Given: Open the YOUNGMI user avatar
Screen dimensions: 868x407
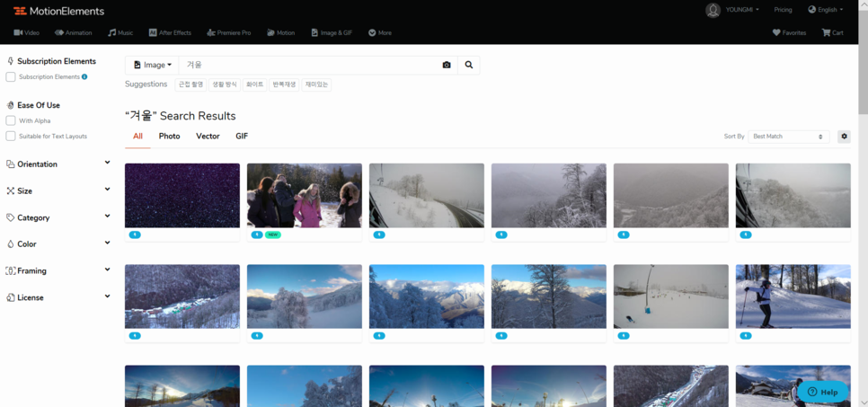Looking at the screenshot, I should tap(713, 10).
